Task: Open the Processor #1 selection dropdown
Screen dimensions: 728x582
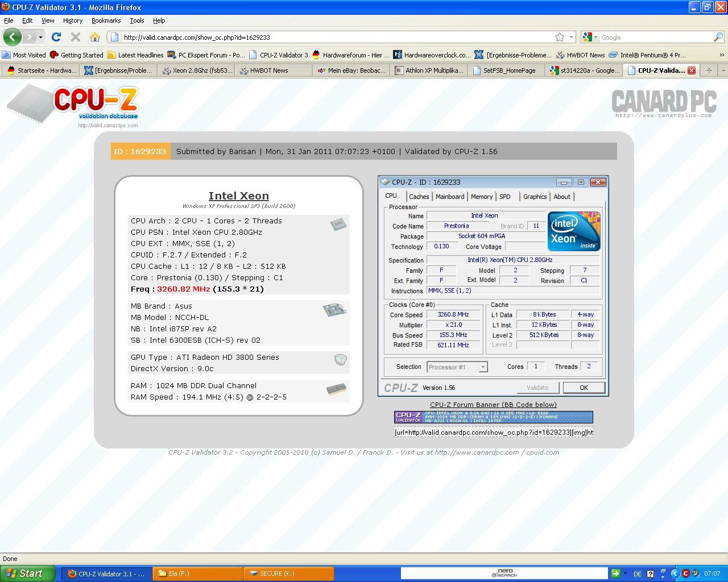Action: tap(457, 367)
